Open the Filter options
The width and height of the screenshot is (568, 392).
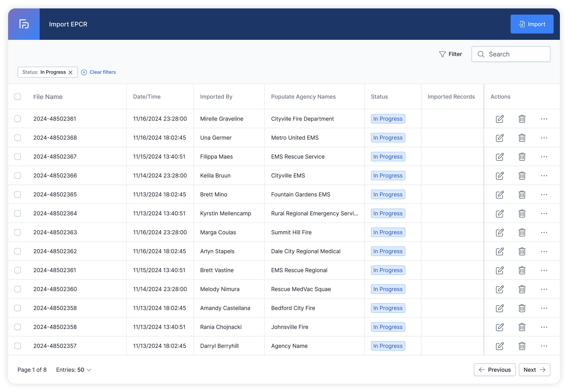click(x=450, y=54)
